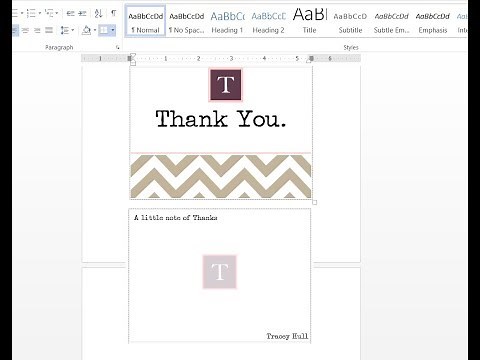
Task: Click the Center alignment icon
Action: [25, 30]
